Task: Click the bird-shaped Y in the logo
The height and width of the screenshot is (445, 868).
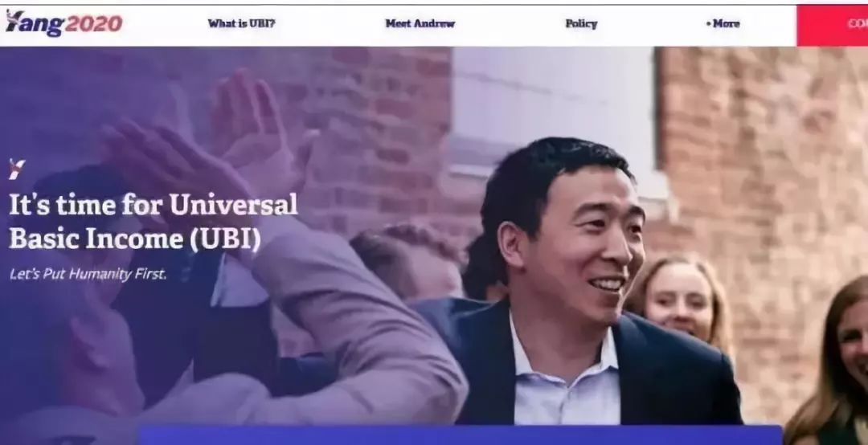Action: (14, 20)
